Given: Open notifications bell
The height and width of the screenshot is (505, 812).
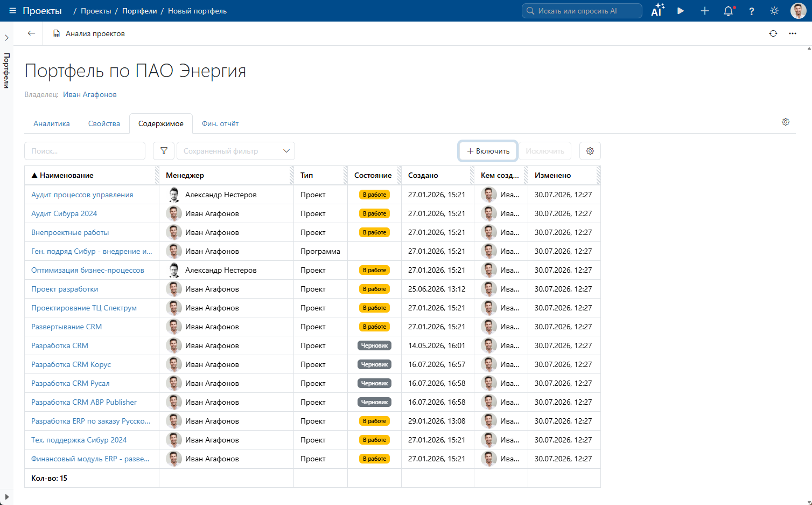Looking at the screenshot, I should tap(729, 11).
